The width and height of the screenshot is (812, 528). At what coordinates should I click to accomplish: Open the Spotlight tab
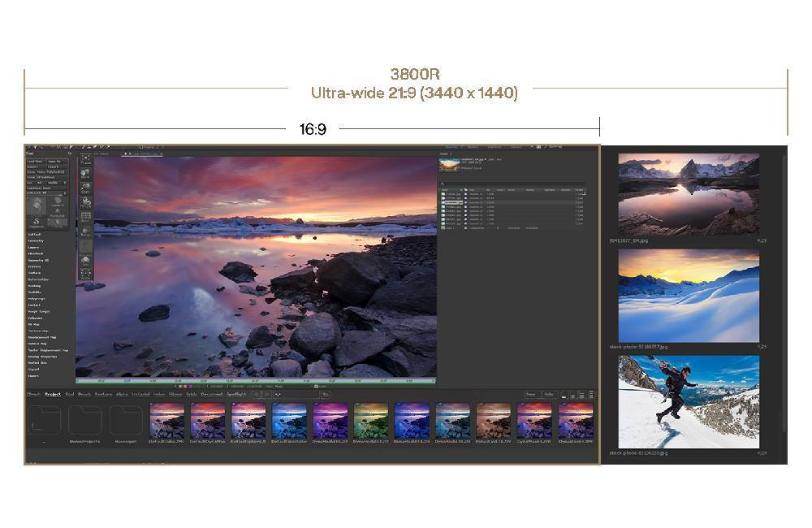[236, 394]
